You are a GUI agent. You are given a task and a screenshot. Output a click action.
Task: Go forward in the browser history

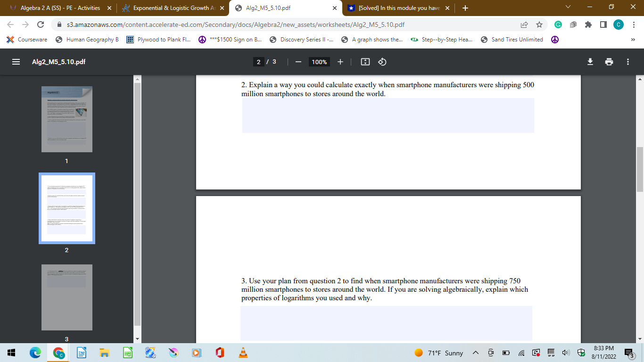coord(25,25)
